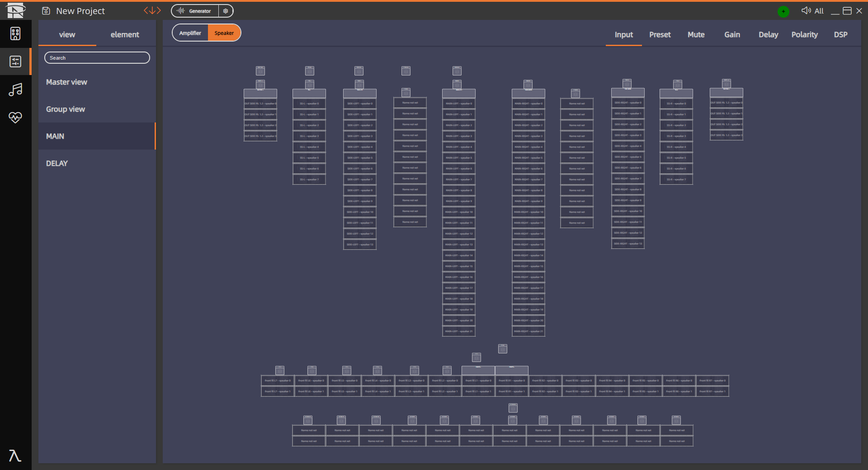Select Master view in the list

click(66, 82)
